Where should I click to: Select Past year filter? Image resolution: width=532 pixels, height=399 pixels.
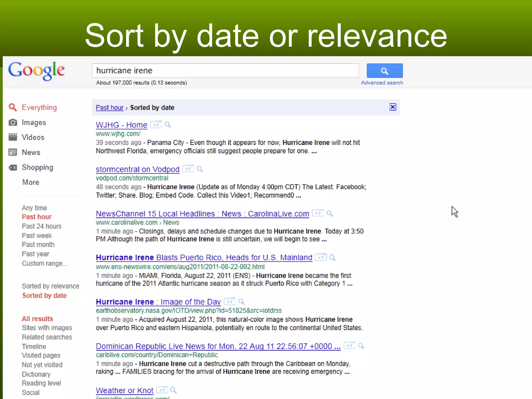click(x=35, y=254)
